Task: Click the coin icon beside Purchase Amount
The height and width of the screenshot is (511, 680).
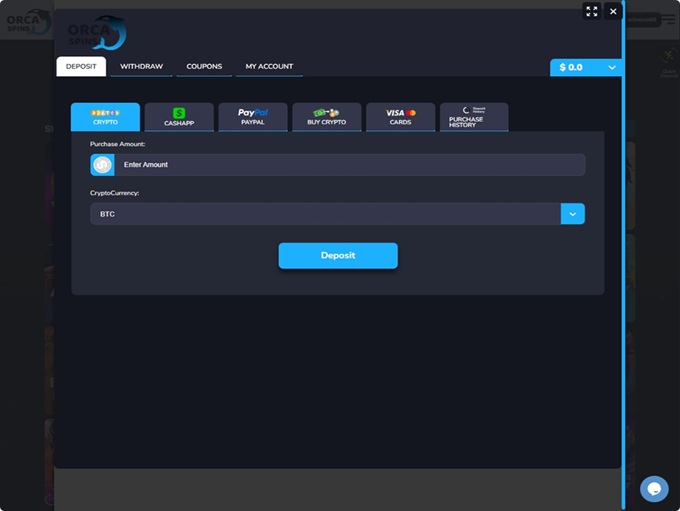Action: [x=102, y=165]
